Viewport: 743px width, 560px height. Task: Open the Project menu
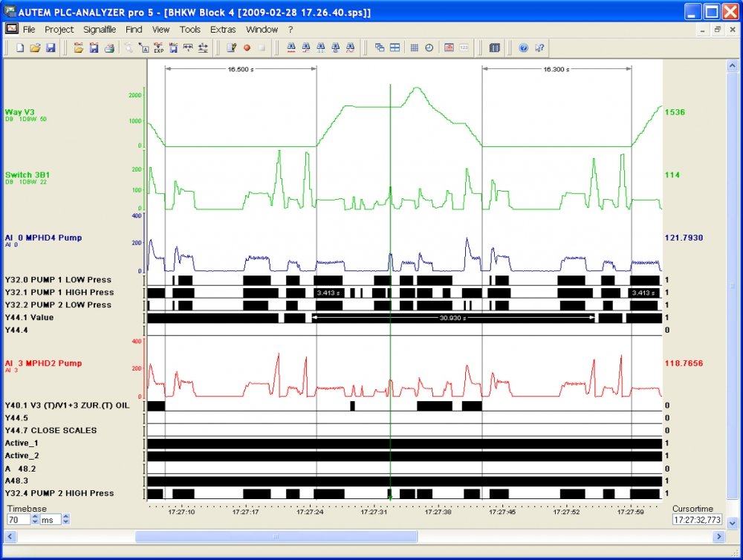click(x=59, y=30)
